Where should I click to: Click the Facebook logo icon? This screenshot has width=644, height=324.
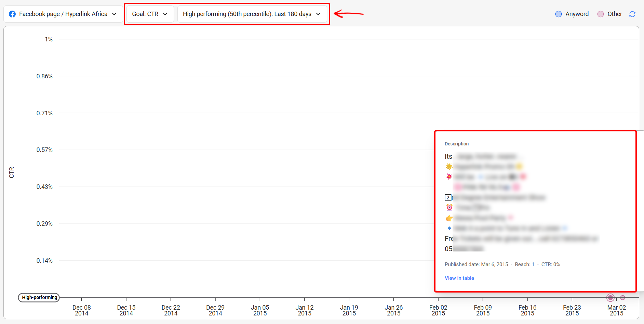(x=12, y=14)
